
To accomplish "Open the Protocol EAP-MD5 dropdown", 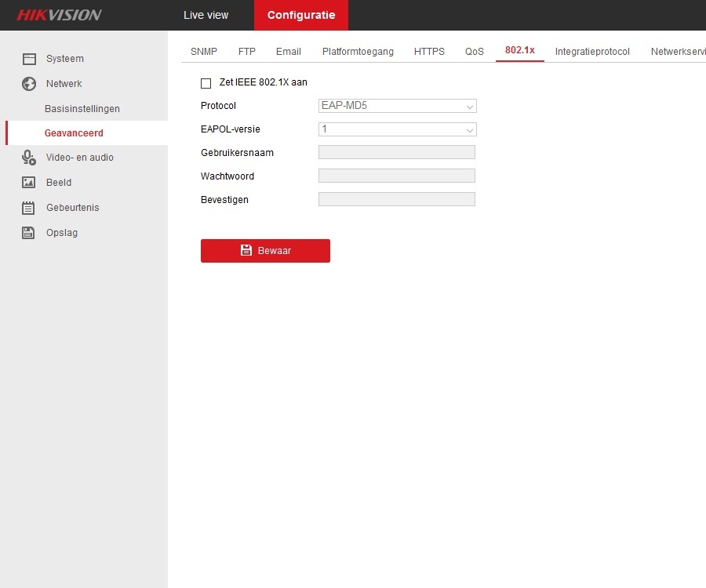I will (397, 106).
